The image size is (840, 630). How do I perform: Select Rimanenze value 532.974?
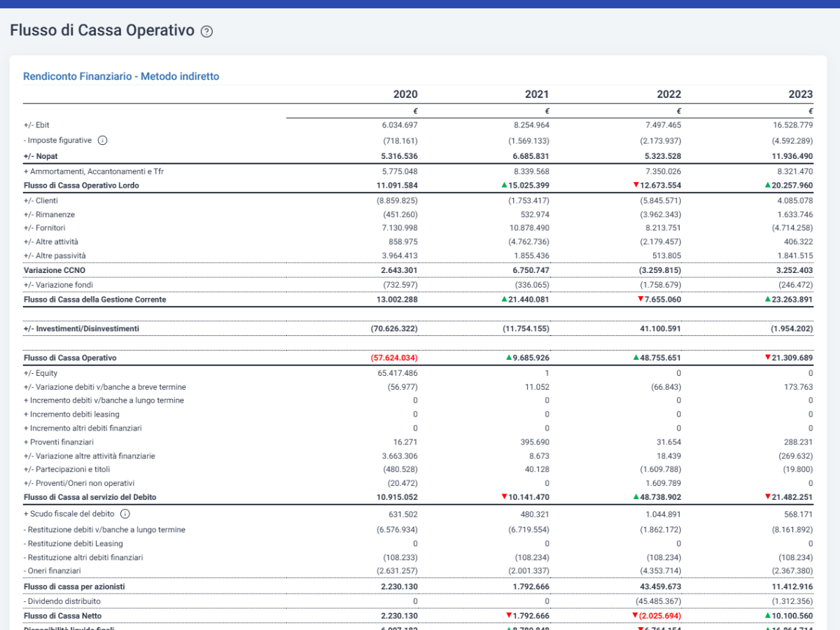pyautogui.click(x=535, y=215)
